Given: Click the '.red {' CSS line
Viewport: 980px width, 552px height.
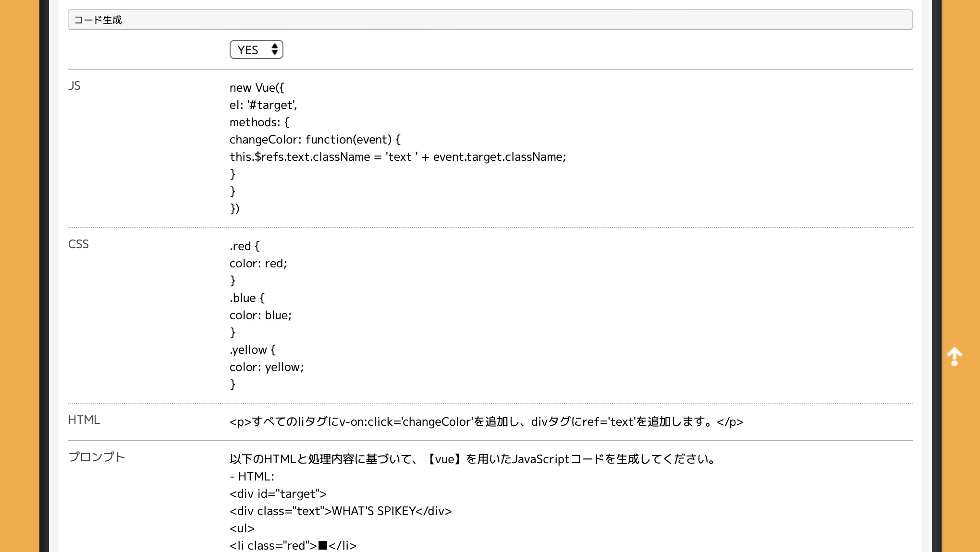Looking at the screenshot, I should pyautogui.click(x=245, y=246).
